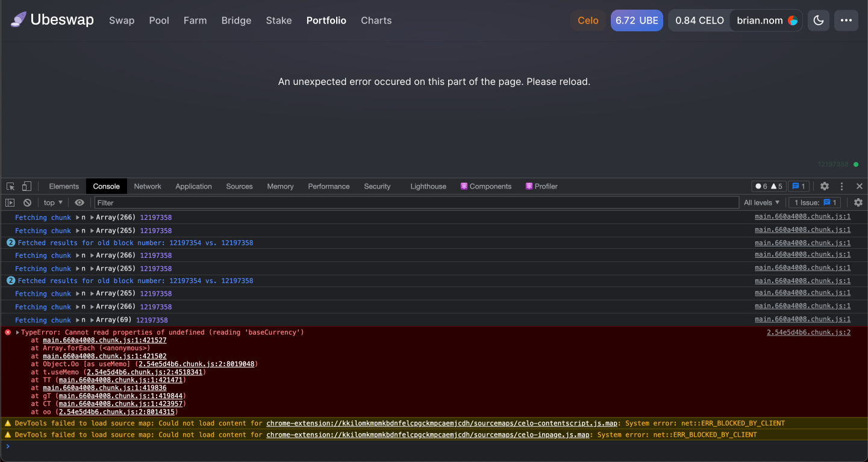Expand Array(69) in console log
This screenshot has width=868, height=462.
click(92, 320)
